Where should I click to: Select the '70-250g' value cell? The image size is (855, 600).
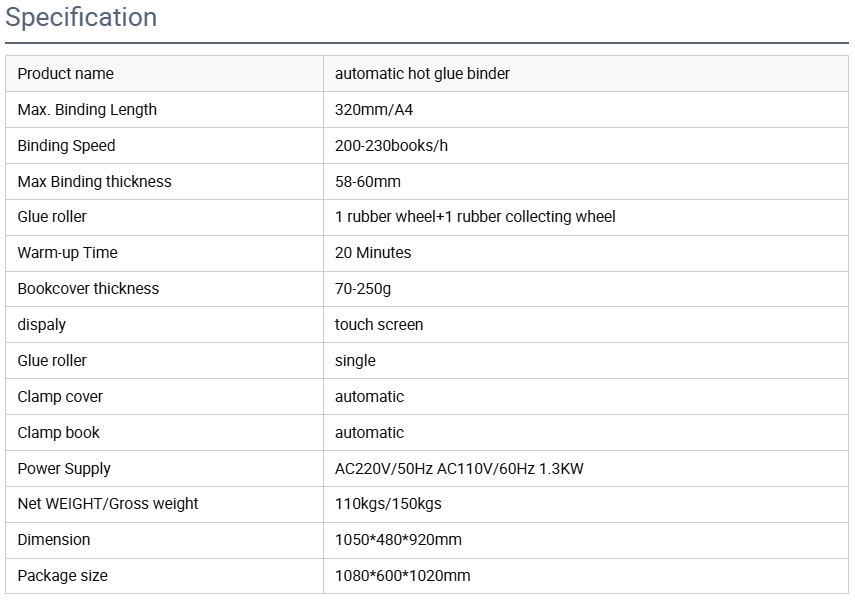tap(363, 289)
